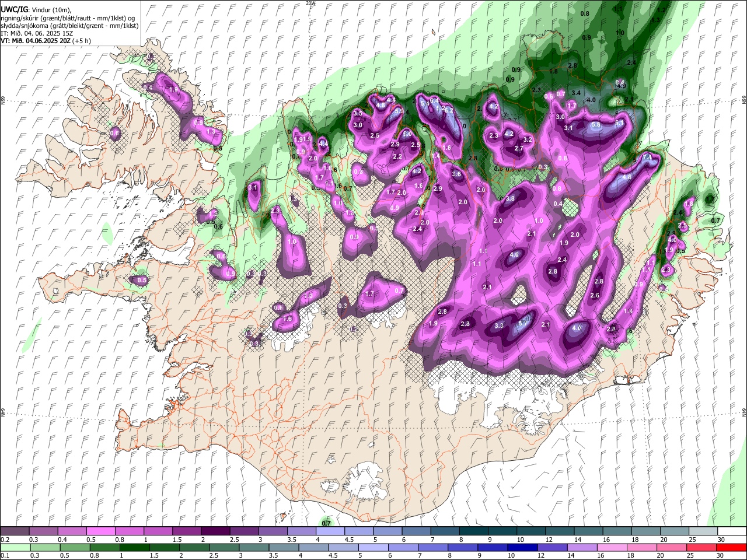Click the "3.3" precipitation value on the map

coord(499,325)
